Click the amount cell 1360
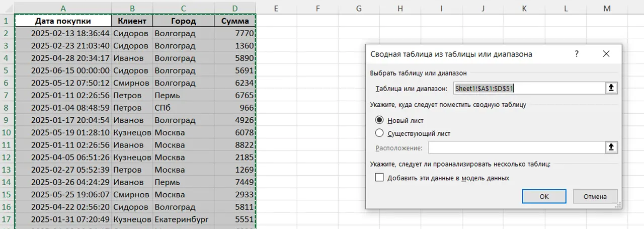 coord(235,46)
